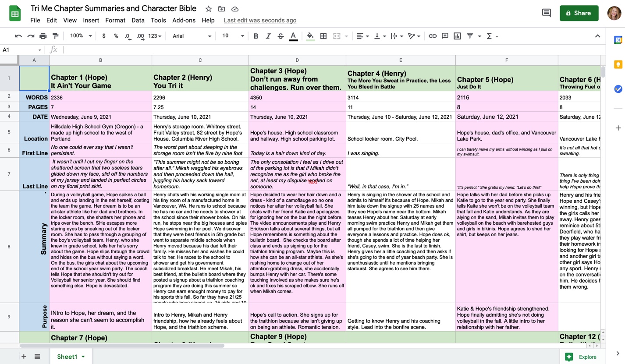Get add-ons with plus icon

(x=618, y=128)
